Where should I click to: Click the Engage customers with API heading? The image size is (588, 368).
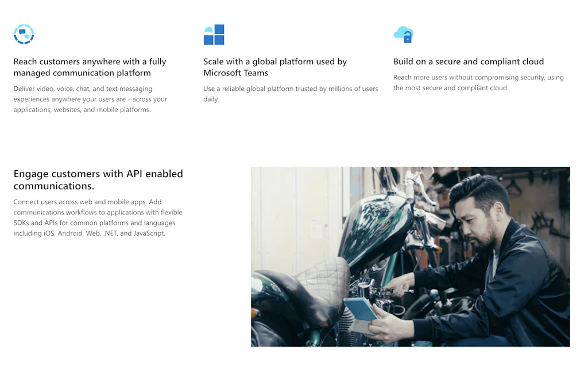[x=98, y=179]
